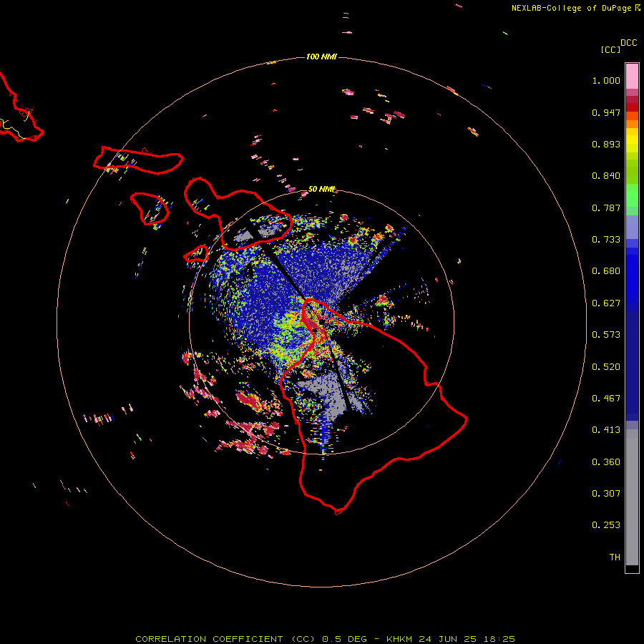644x644 pixels.
Task: Click the 0.253 color scale value
Action: [x=606, y=525]
